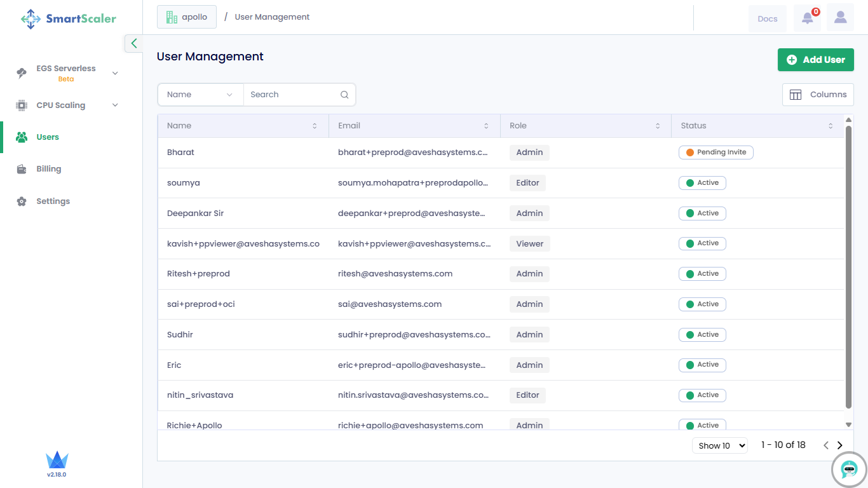This screenshot has height=488, width=868.
Task: Sort by the Status column sort icon
Action: (831, 126)
